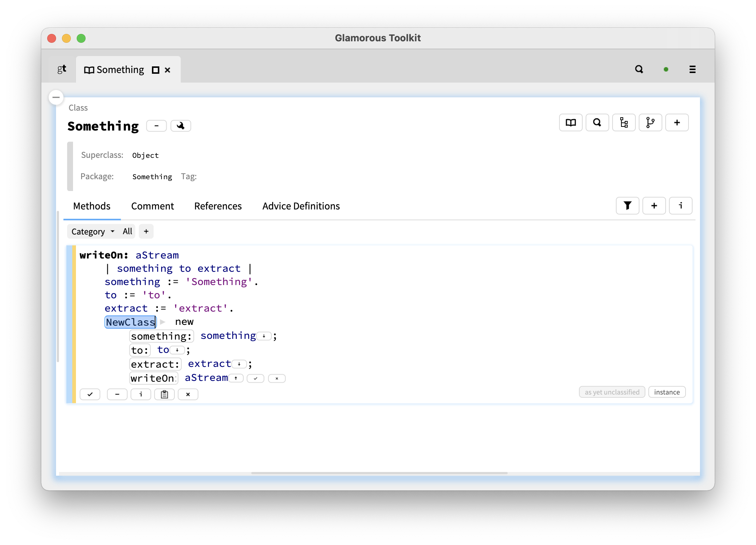Click the vertical scrollbar on left edge
The image size is (756, 545).
(58, 286)
